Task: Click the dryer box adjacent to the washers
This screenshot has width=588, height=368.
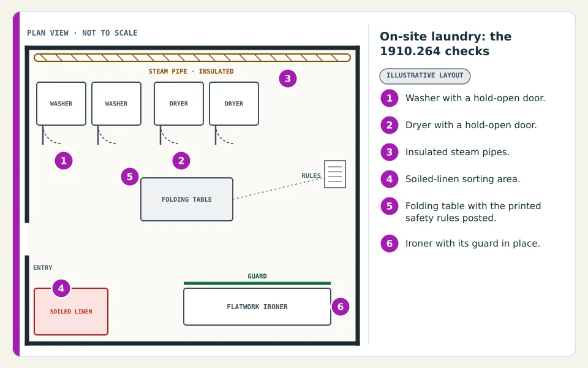Action: (179, 104)
